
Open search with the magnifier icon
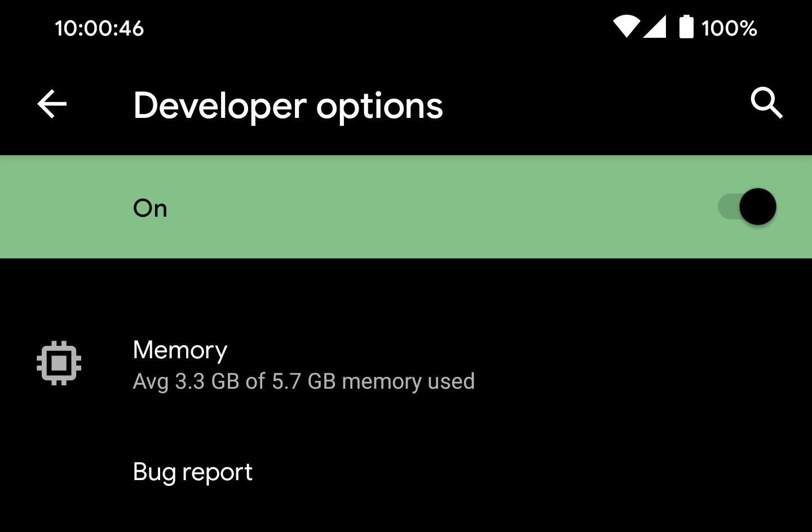click(x=766, y=103)
